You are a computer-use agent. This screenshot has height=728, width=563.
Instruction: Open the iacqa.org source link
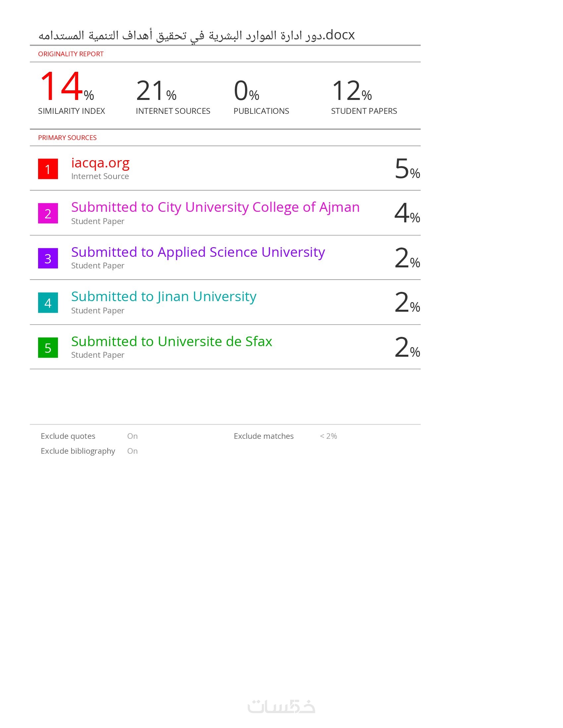100,163
